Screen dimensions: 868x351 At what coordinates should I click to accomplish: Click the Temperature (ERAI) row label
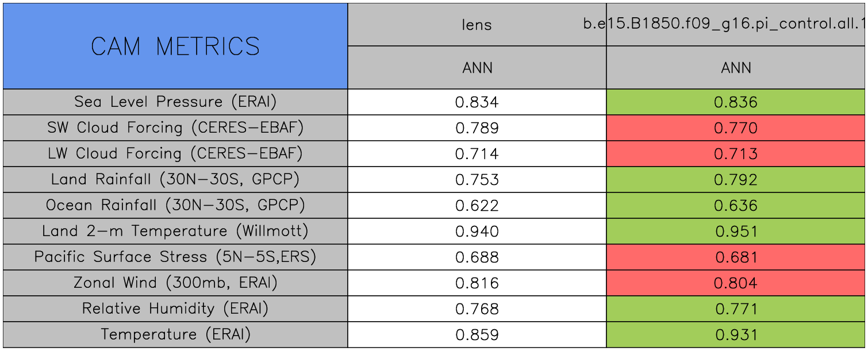(175, 334)
